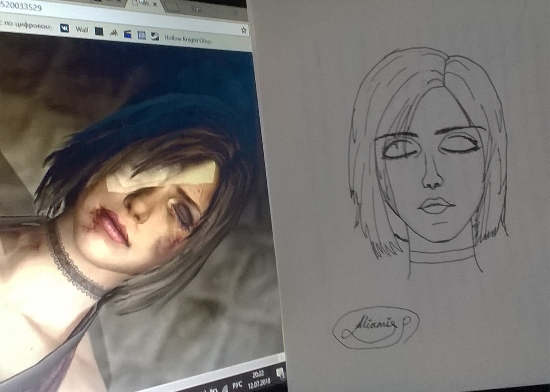The width and height of the screenshot is (550, 392).
Task: Open the dark square bookmark icon
Action: click(99, 32)
